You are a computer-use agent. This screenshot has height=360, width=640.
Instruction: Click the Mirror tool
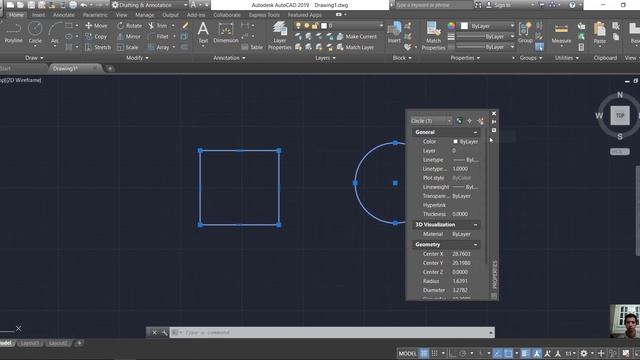129,36
